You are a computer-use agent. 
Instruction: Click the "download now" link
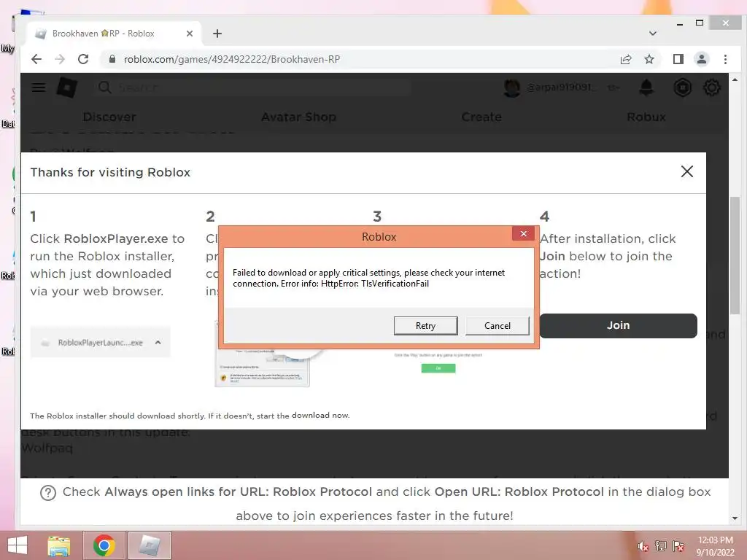tap(320, 415)
